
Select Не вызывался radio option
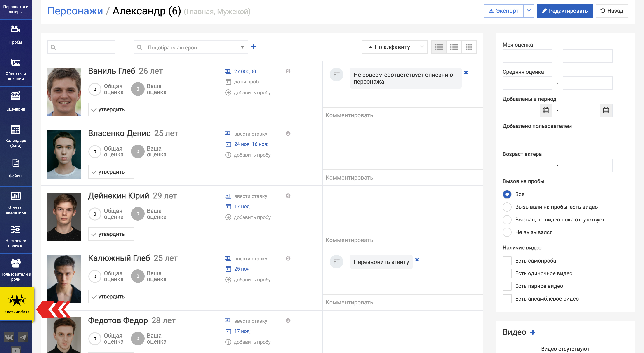click(507, 233)
